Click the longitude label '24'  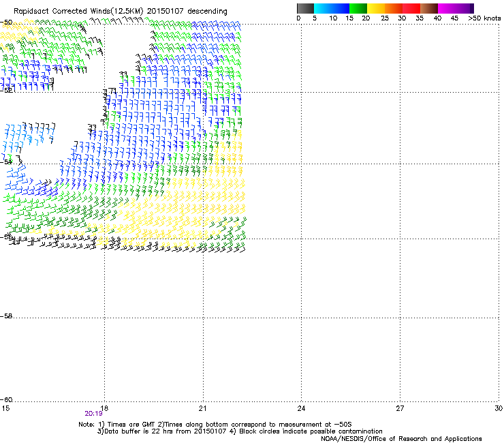pos(301,408)
